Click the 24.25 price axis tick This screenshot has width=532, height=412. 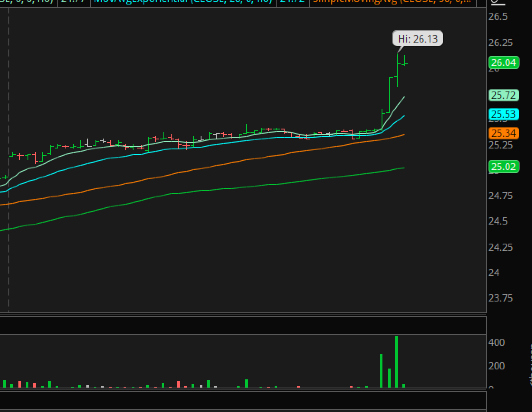(x=501, y=247)
